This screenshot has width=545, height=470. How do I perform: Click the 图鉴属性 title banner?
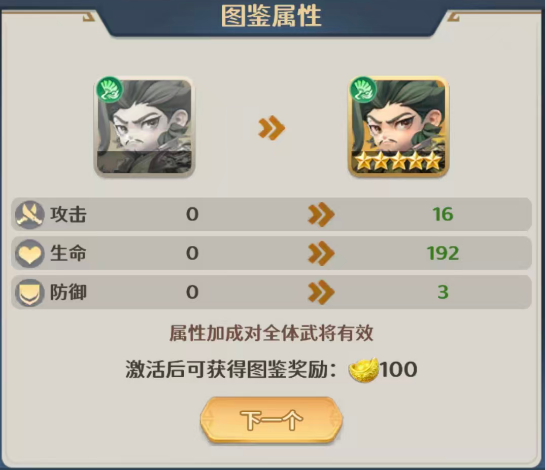pos(271,16)
